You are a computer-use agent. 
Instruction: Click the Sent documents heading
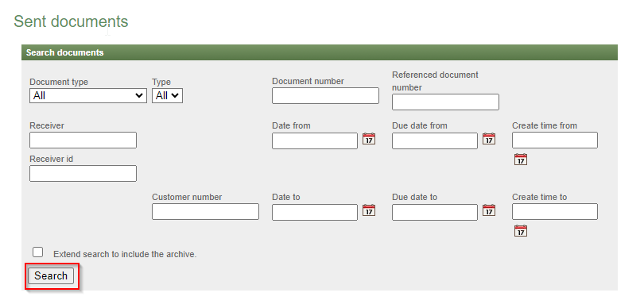pos(71,21)
